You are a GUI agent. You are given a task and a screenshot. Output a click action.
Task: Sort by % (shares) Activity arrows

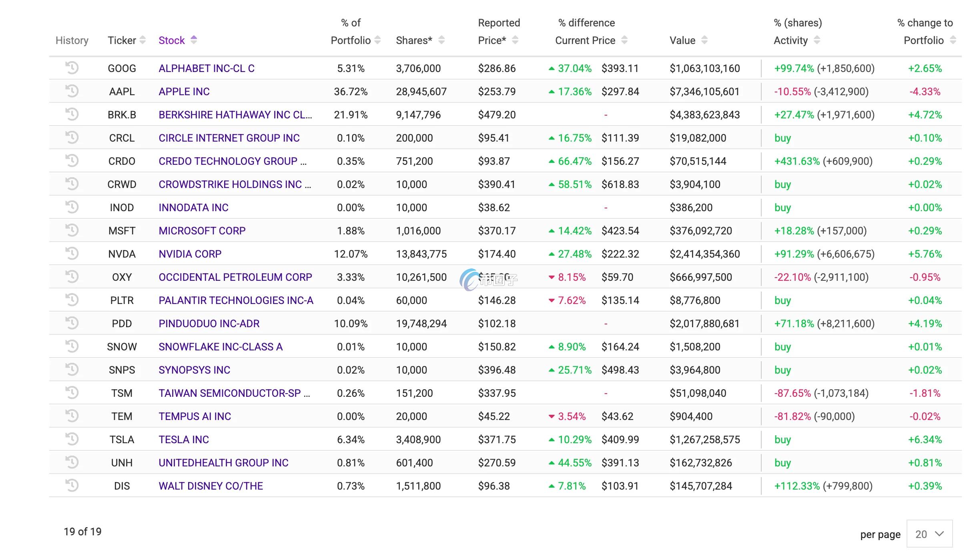(817, 40)
